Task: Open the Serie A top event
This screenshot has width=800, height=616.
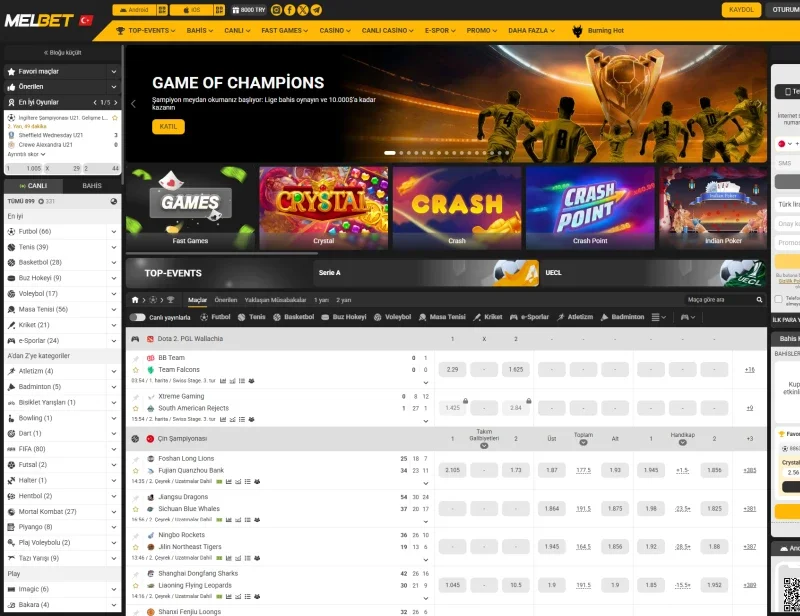Action: [x=426, y=273]
